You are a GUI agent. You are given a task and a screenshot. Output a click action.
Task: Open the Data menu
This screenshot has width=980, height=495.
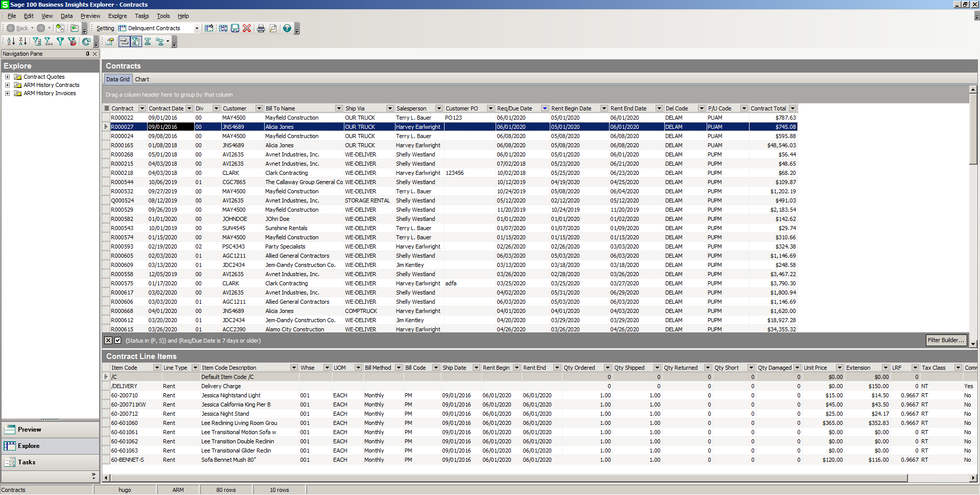pos(66,16)
